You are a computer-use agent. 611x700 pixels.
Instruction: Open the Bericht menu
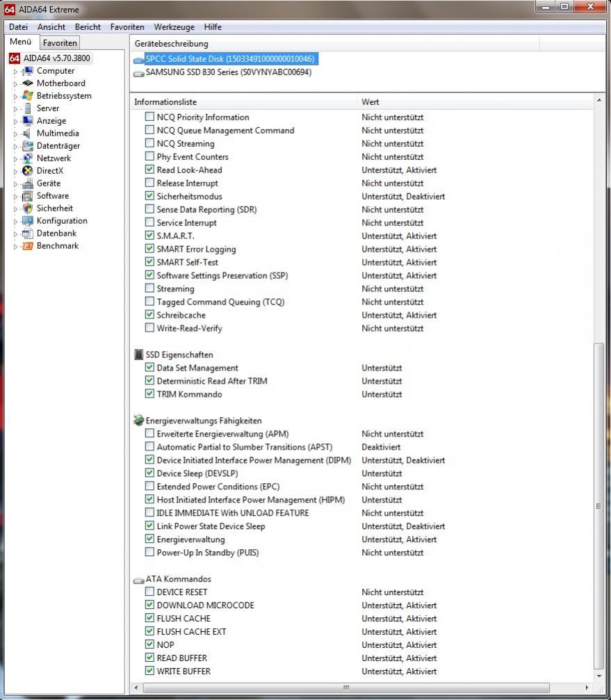coord(88,27)
